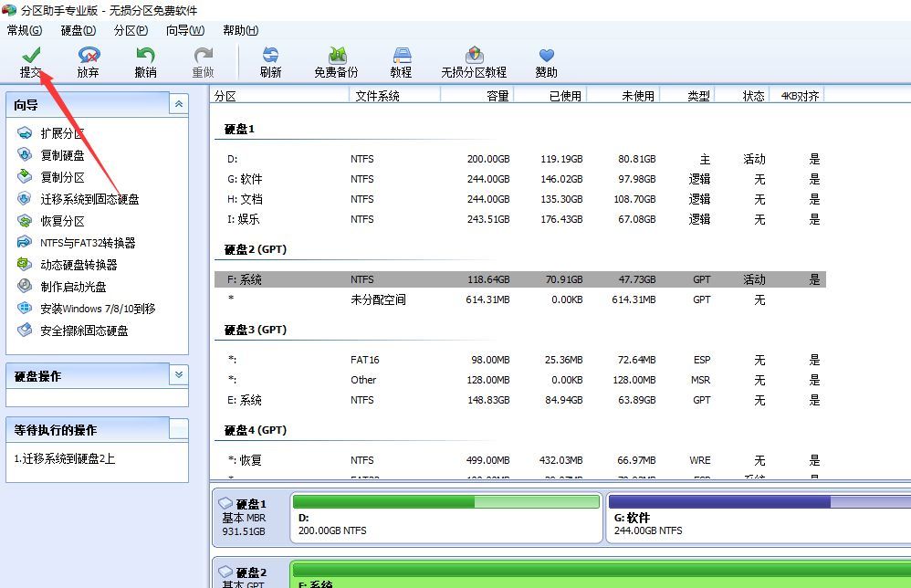Click the 提交 (Apply) green checkmark icon
911x588 pixels.
coord(31,55)
